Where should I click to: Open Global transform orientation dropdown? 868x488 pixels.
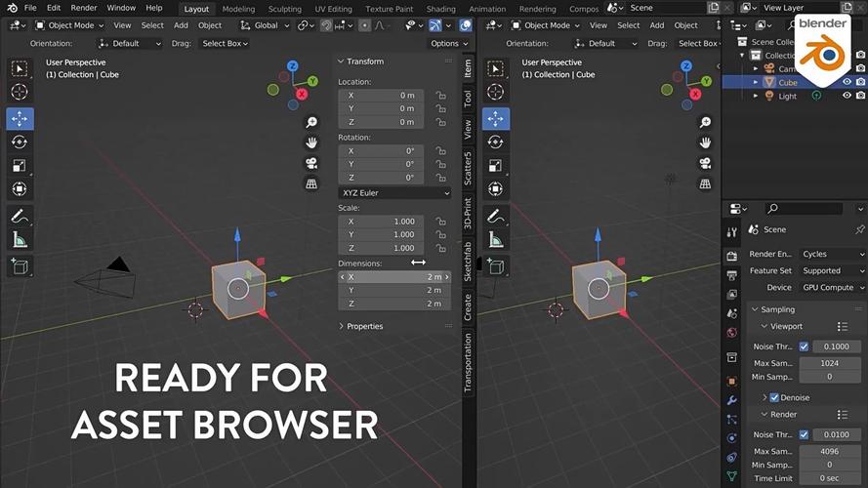pos(265,25)
